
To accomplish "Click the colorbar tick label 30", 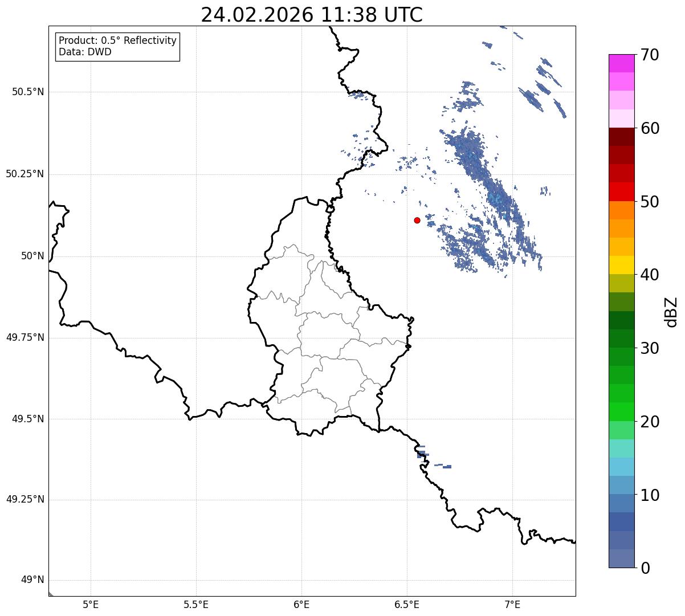I will [x=650, y=348].
